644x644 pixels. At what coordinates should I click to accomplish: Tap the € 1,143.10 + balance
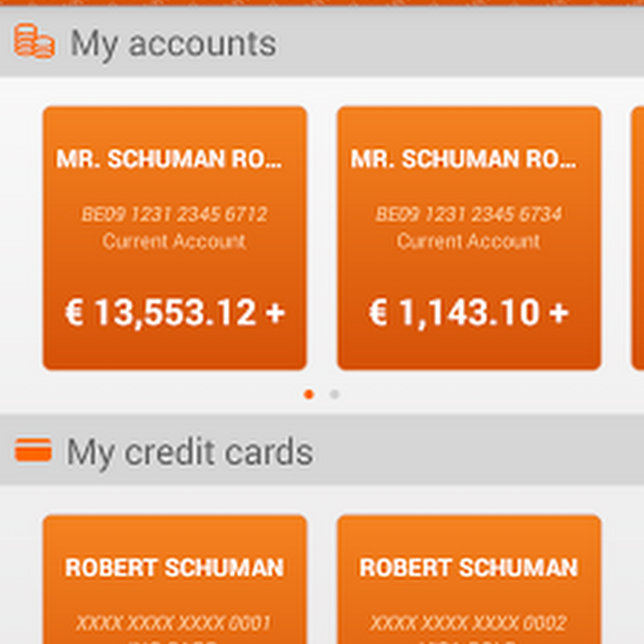click(469, 313)
